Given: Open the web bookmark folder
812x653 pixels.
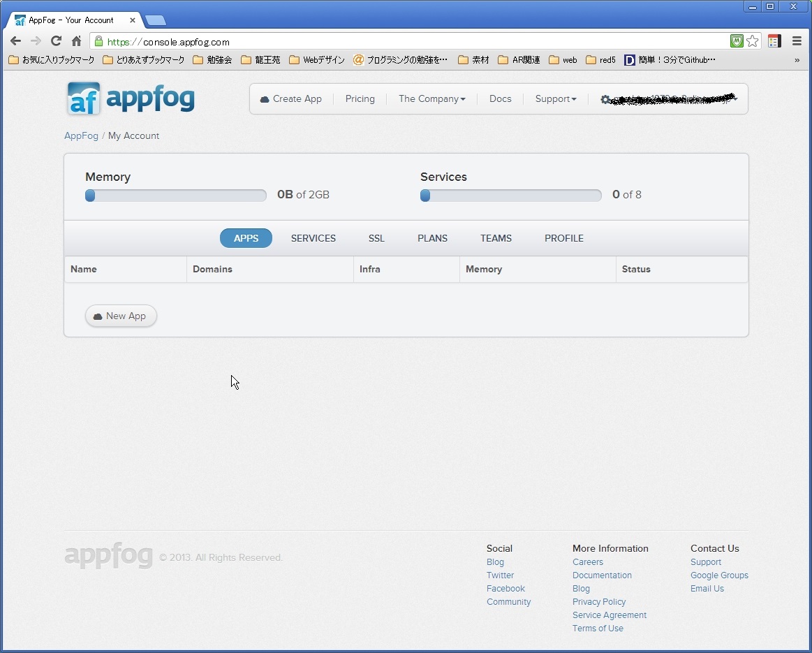Looking at the screenshot, I should tap(563, 60).
